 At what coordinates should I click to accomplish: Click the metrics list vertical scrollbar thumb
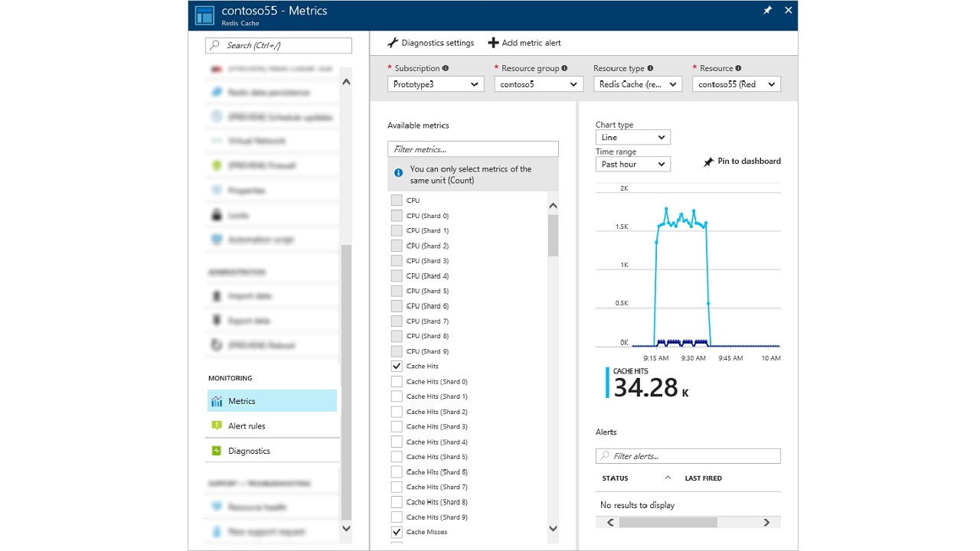tap(554, 235)
